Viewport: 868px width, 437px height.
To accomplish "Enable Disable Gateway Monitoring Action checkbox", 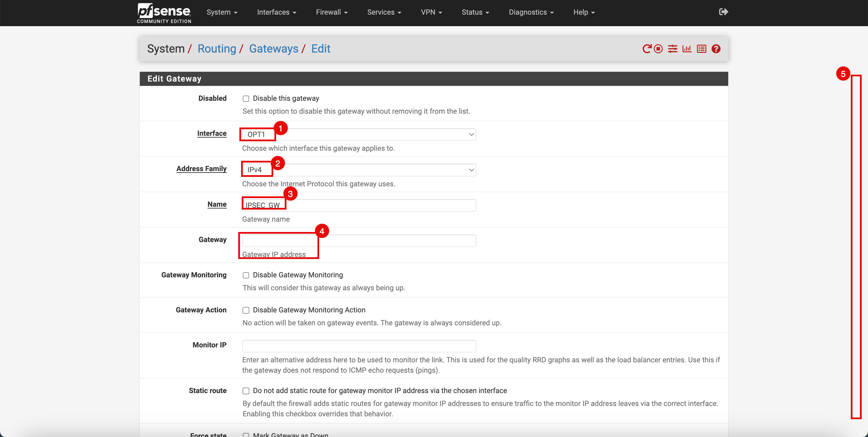I will click(x=246, y=310).
